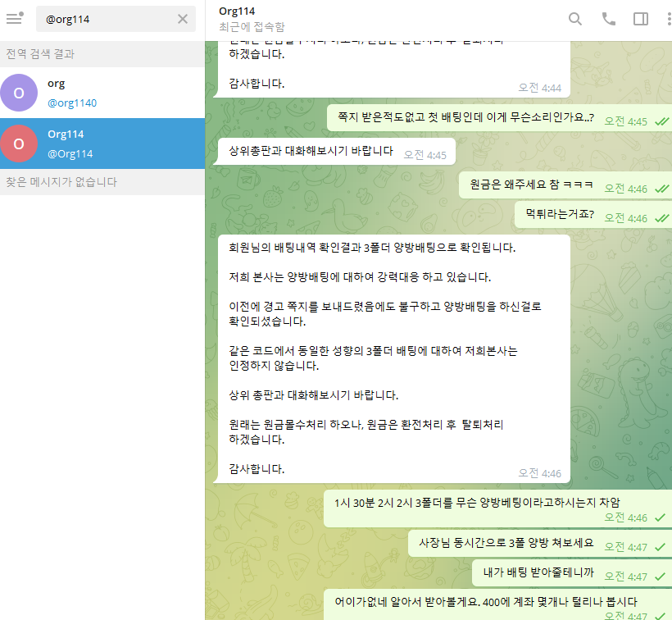The height and width of the screenshot is (620, 672).
Task: Toggle the right side info panel
Action: pos(641,19)
